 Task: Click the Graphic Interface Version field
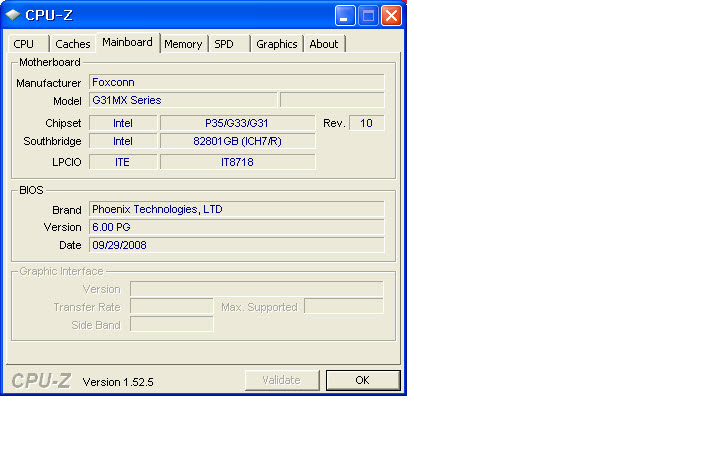pyautogui.click(x=256, y=289)
